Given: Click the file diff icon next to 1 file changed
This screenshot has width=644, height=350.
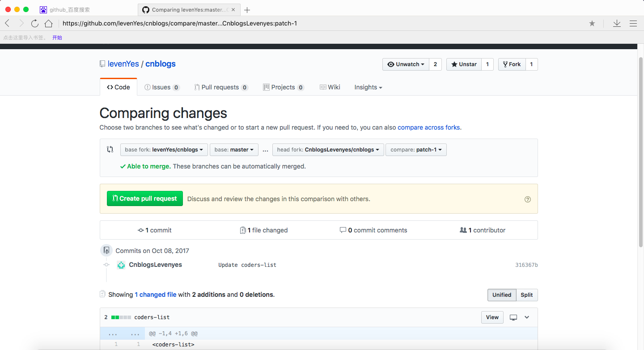Looking at the screenshot, I should 243,230.
